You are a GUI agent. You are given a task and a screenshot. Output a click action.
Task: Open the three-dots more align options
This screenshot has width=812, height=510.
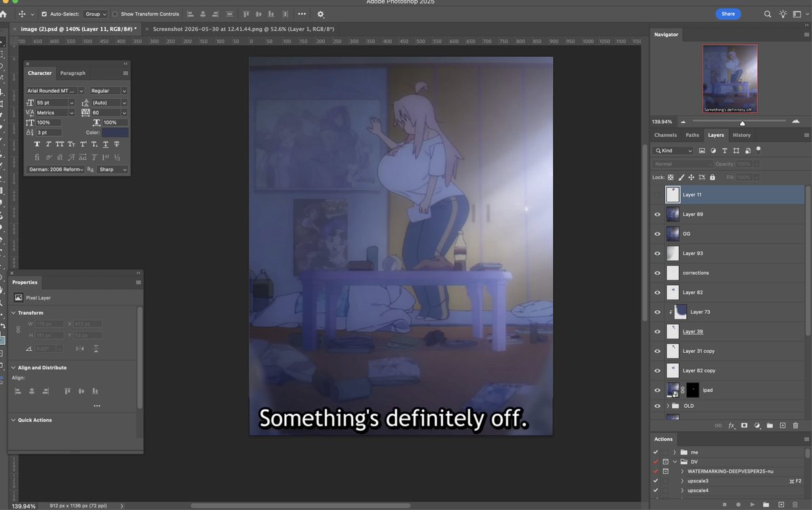[302, 14]
